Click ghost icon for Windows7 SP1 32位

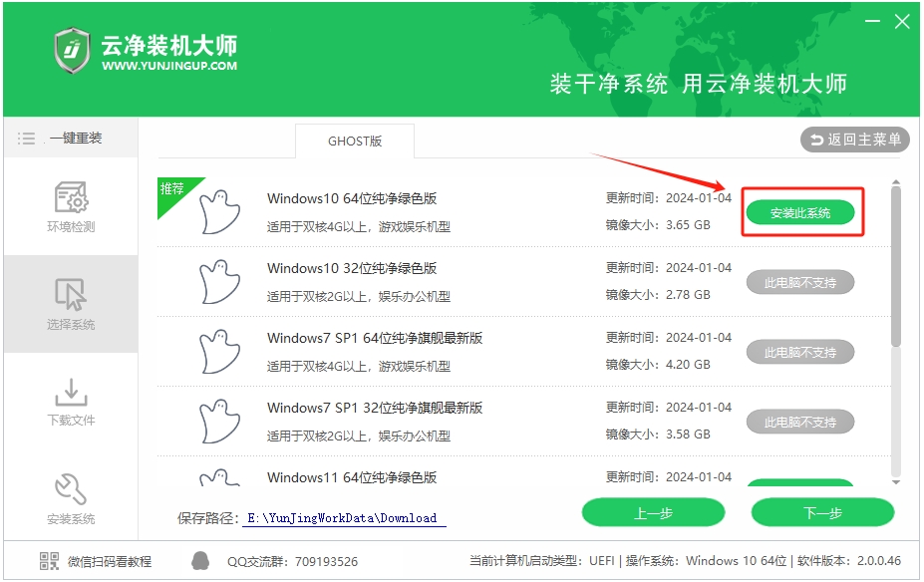pos(219,422)
